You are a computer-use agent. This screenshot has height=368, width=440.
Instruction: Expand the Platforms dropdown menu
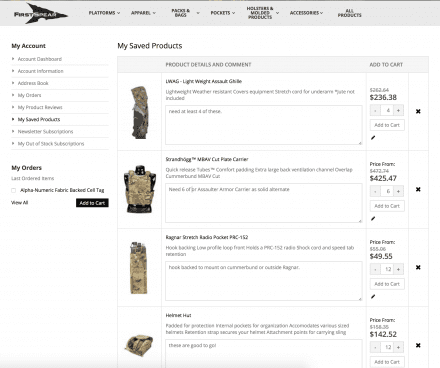click(x=104, y=13)
